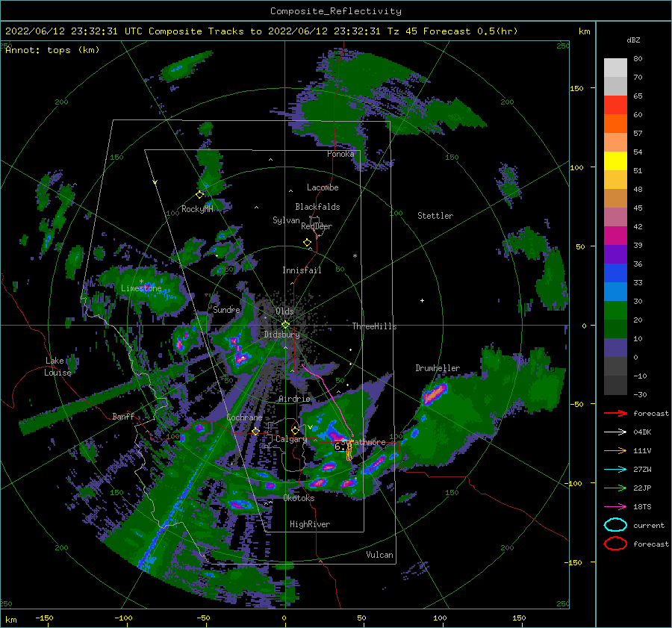Click the yellow radar center marker near Olds
The image size is (672, 628).
285,325
